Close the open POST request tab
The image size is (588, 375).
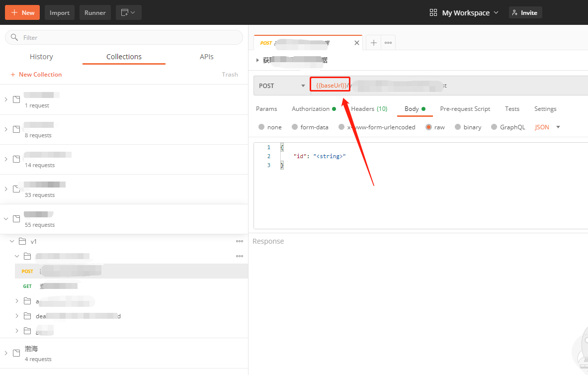(356, 43)
